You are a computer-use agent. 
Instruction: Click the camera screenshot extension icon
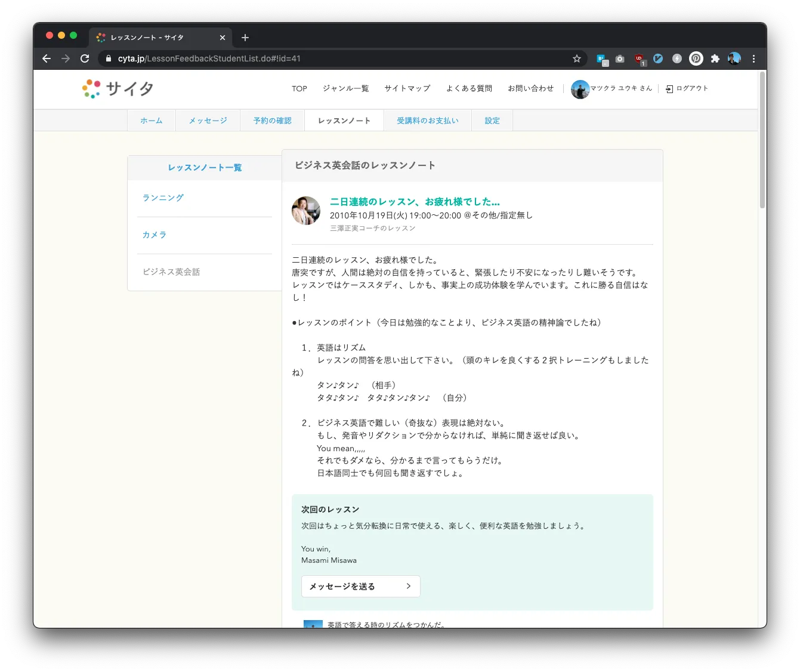620,58
